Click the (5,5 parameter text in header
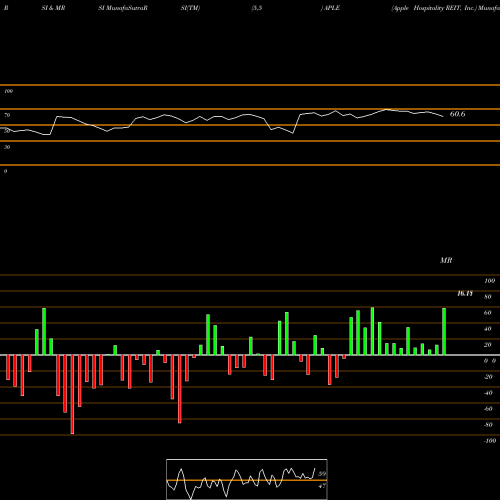Image resolution: width=500 pixels, height=500 pixels. [x=257, y=8]
